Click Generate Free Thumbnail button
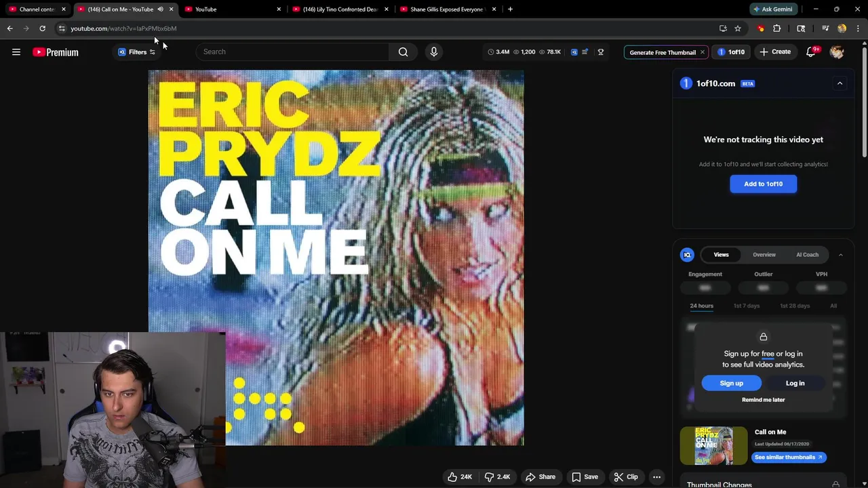 pyautogui.click(x=663, y=52)
